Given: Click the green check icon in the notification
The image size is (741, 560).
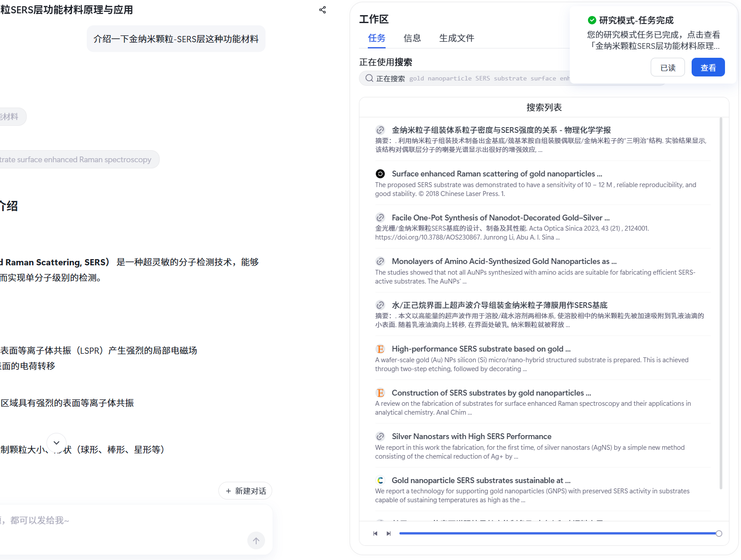Looking at the screenshot, I should click(592, 20).
